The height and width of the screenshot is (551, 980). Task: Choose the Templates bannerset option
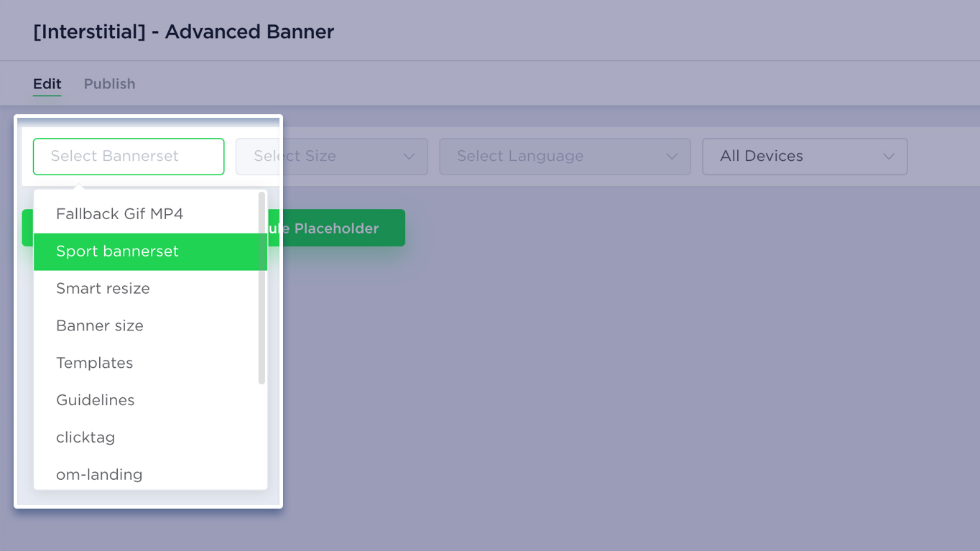point(150,364)
